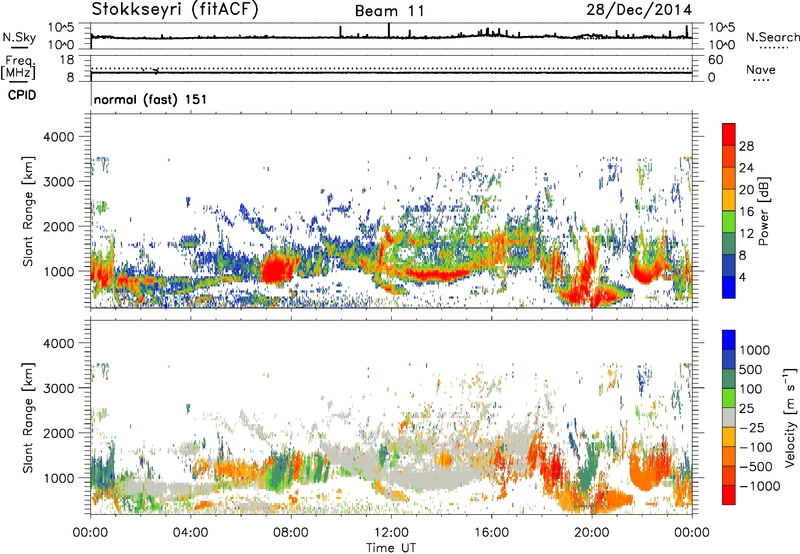800x554 pixels.
Task: Click the 12:00 time tick label
Action: (x=391, y=533)
